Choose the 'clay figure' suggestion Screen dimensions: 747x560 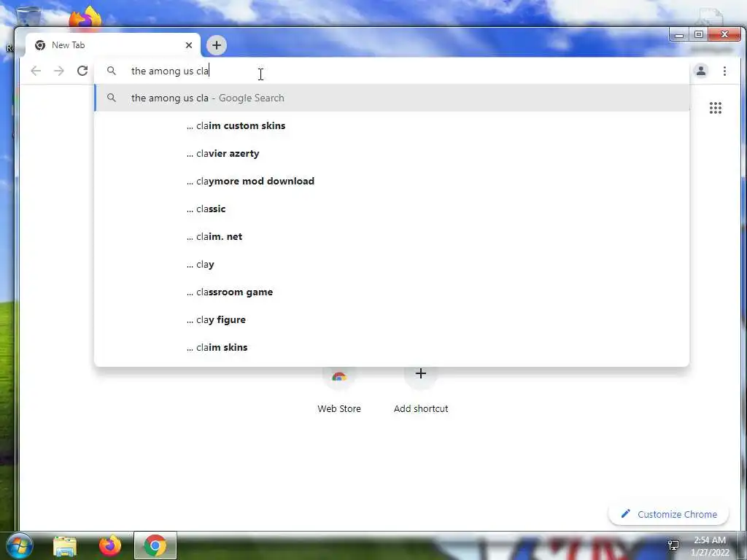[x=392, y=319]
